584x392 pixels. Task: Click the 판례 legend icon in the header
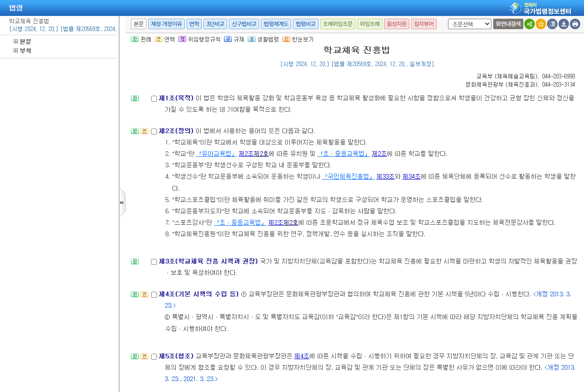[135, 39]
